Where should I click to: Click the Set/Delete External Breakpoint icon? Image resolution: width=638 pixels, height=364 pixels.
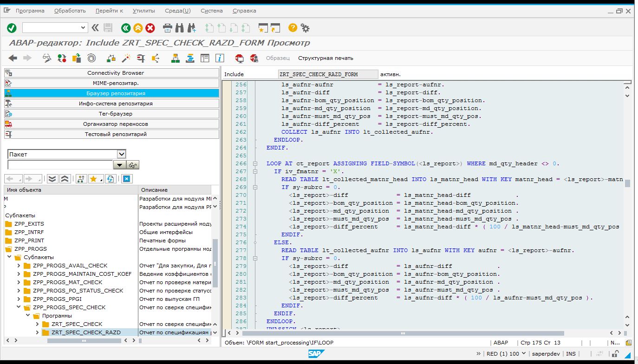click(254, 58)
